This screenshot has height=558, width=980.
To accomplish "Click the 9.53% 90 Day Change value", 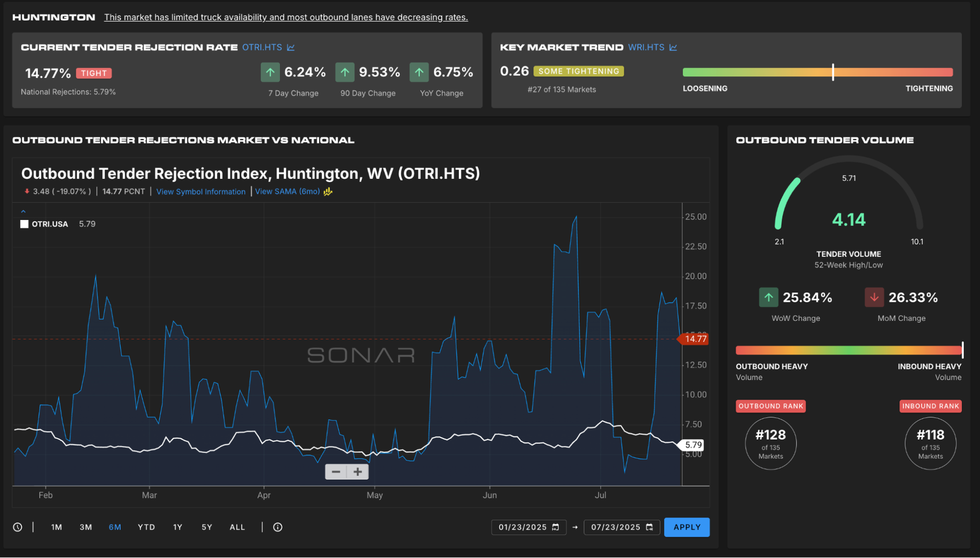I will (379, 72).
